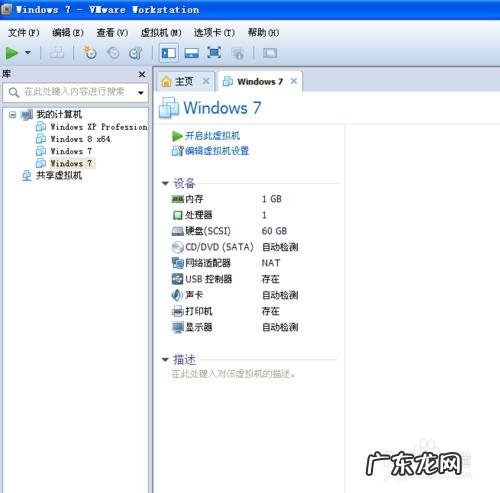Toggle the library sidebar view icon
The image size is (500, 493).
click(169, 53)
